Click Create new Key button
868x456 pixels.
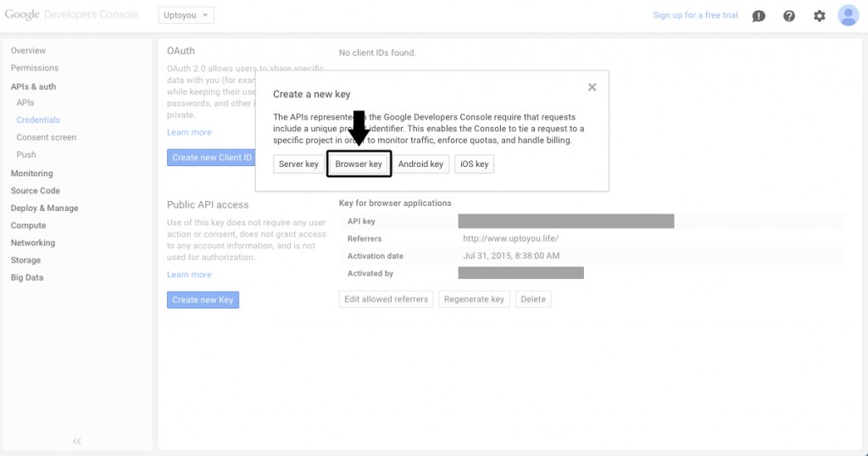[x=203, y=299]
